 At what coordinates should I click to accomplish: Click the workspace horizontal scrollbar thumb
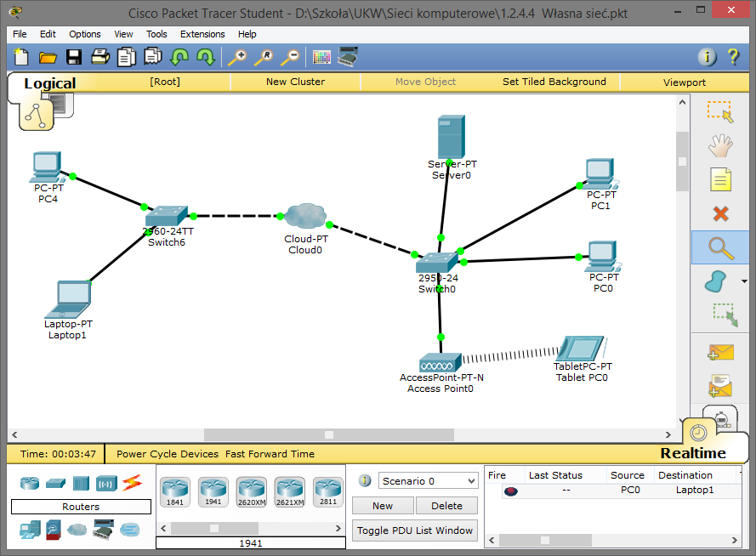329,434
